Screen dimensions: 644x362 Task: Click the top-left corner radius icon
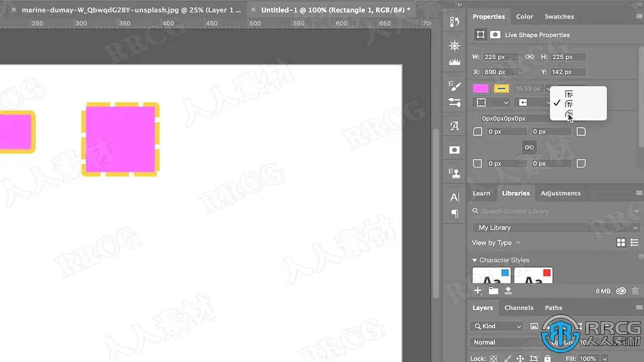point(477,132)
